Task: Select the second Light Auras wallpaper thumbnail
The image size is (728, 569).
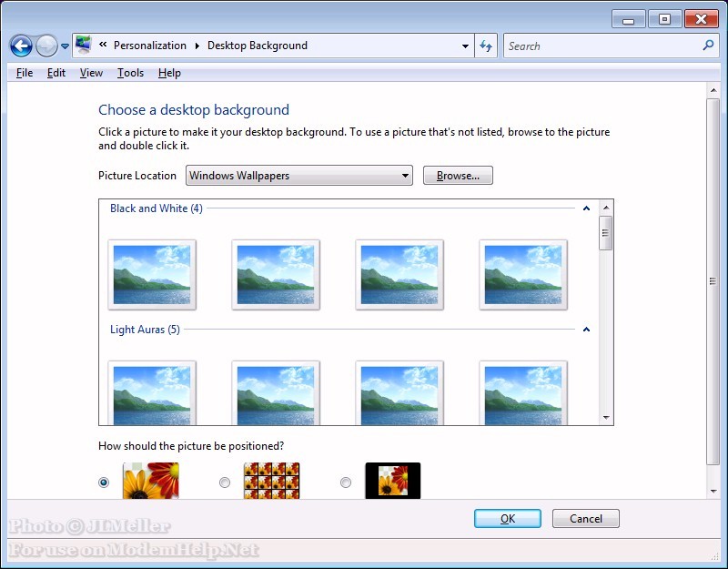Action: tap(276, 393)
